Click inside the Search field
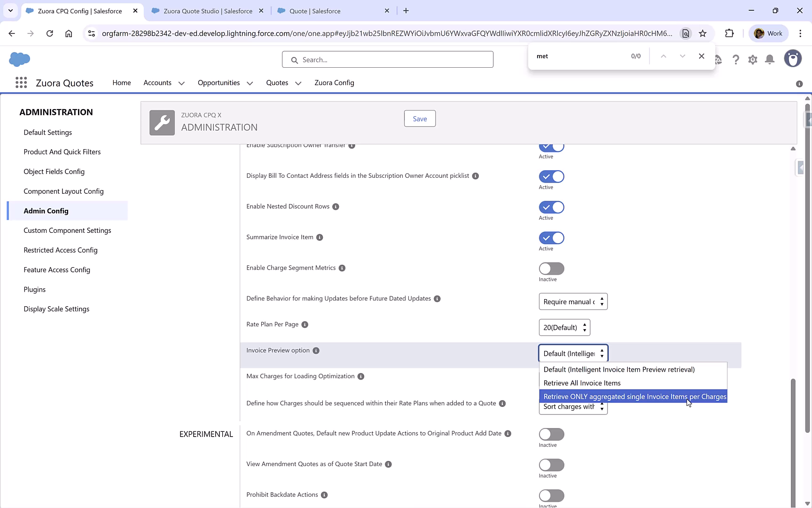Image resolution: width=812 pixels, height=508 pixels. click(387, 59)
